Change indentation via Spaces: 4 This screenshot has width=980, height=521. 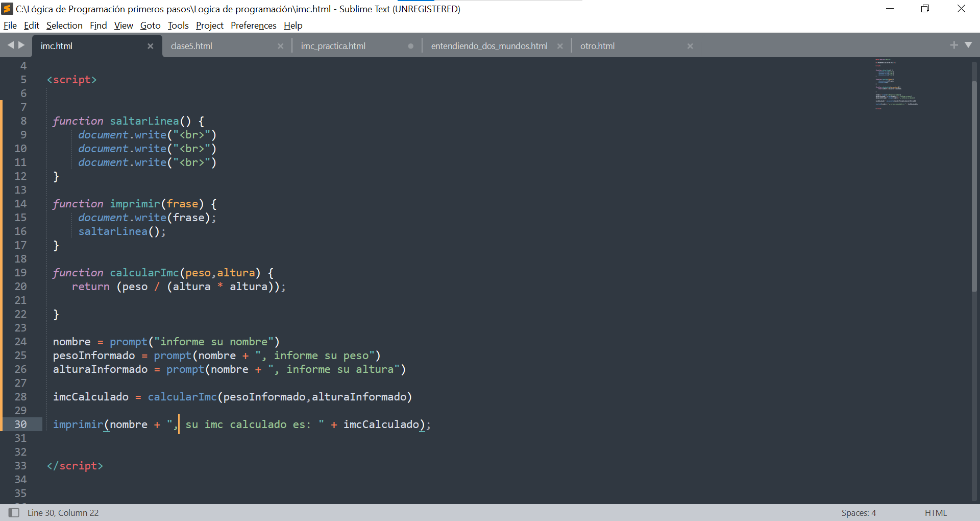pos(859,513)
